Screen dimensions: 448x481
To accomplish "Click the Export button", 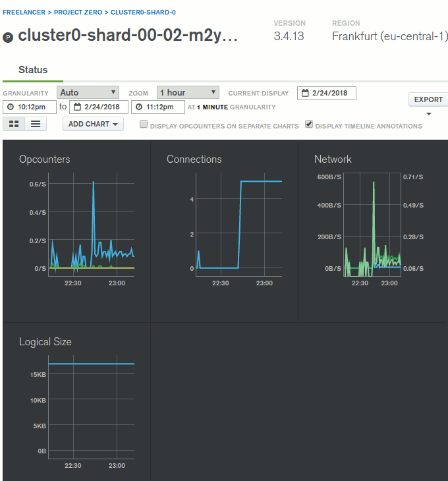I will 428,99.
